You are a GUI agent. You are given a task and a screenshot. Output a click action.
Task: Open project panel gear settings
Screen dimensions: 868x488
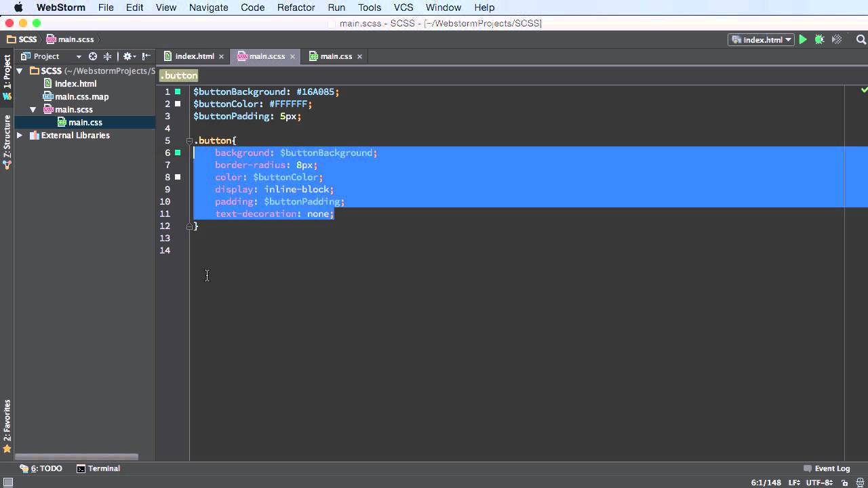[x=128, y=56]
